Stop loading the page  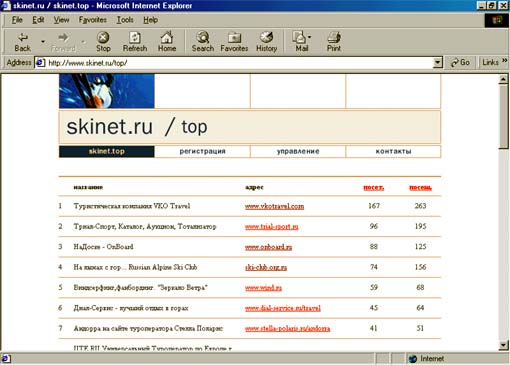[103, 42]
